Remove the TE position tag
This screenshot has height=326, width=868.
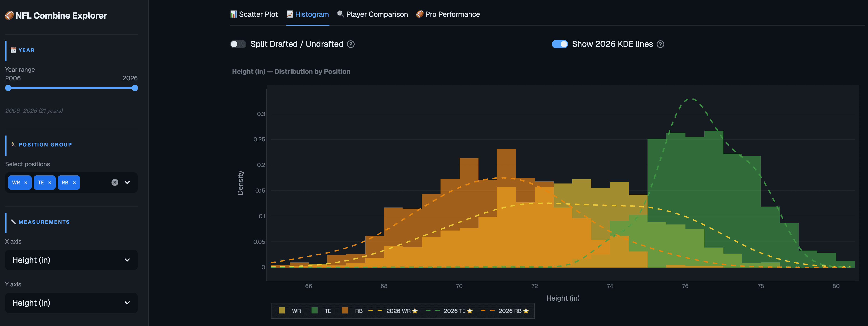pyautogui.click(x=50, y=183)
